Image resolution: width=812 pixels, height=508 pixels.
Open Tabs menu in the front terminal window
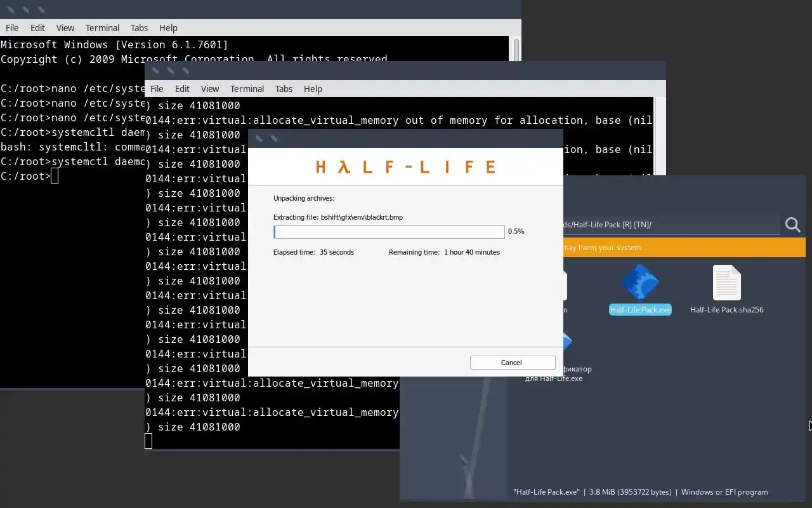tap(284, 89)
